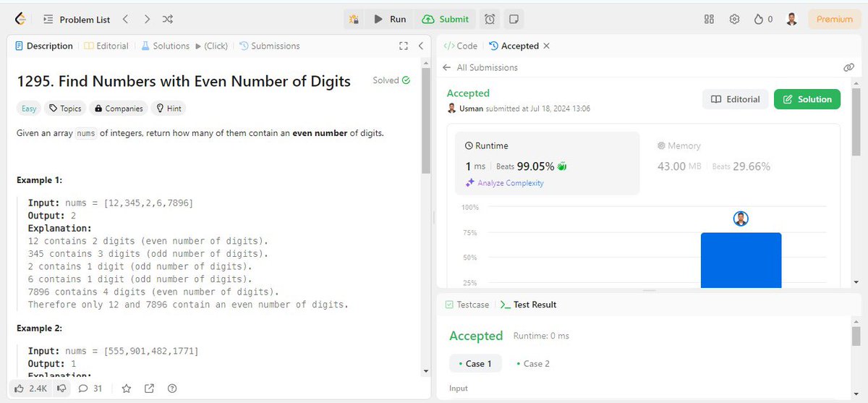Expand the Topics tag

pos(65,109)
